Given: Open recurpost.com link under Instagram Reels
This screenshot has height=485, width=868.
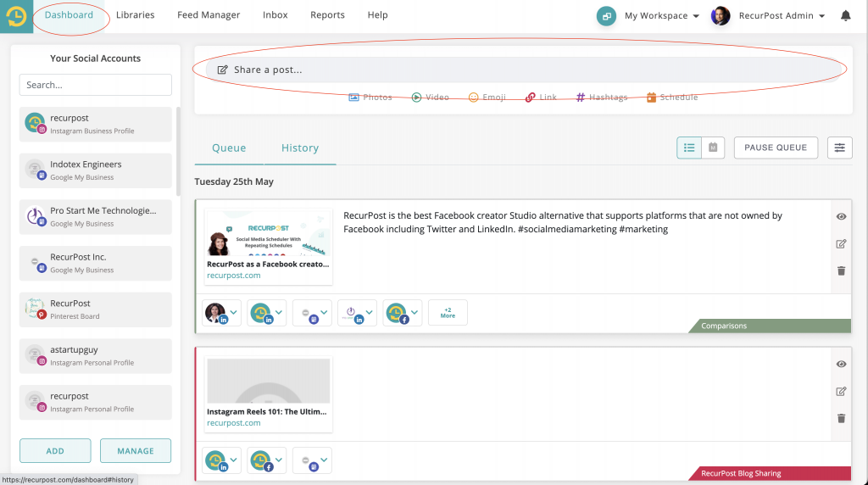Looking at the screenshot, I should coord(234,423).
